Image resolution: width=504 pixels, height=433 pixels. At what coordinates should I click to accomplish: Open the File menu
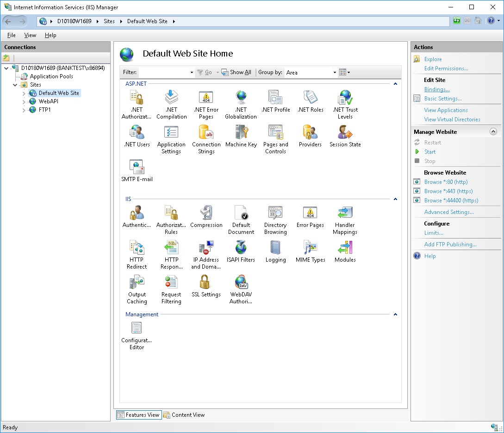[x=11, y=35]
